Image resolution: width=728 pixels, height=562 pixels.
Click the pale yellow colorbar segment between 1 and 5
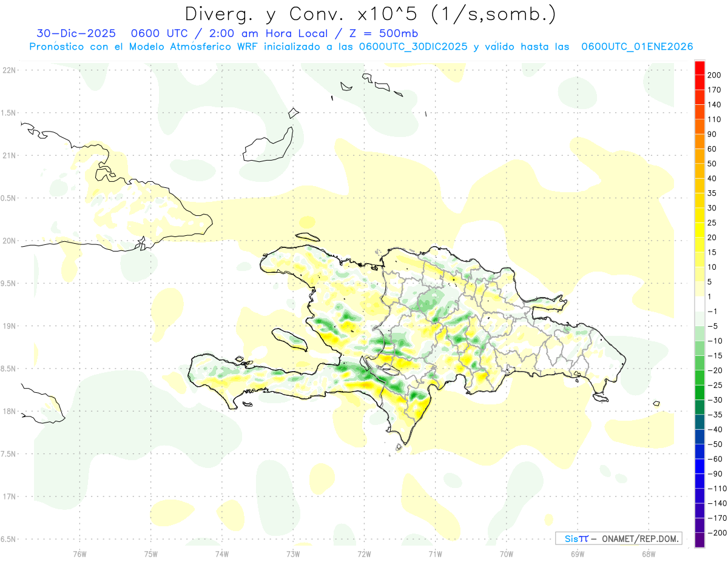click(699, 289)
